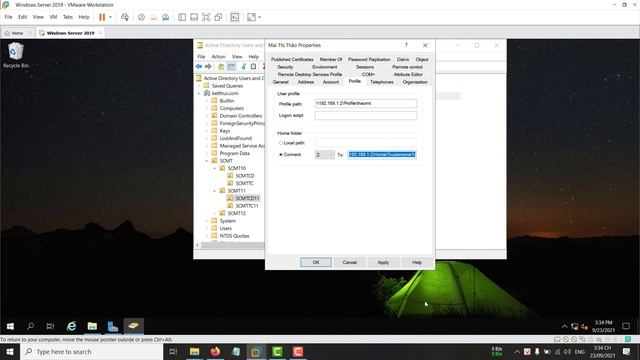Click the ? help icon in dialog title bar
This screenshot has height=360, width=640.
(x=406, y=45)
